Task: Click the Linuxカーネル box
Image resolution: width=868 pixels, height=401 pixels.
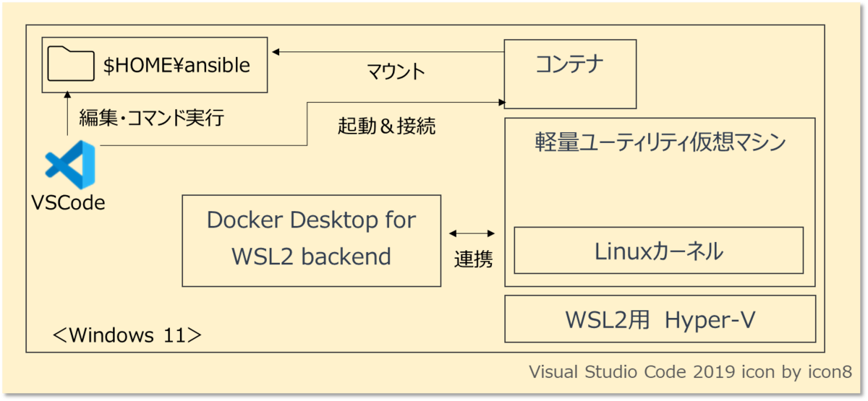Action: pos(659,251)
